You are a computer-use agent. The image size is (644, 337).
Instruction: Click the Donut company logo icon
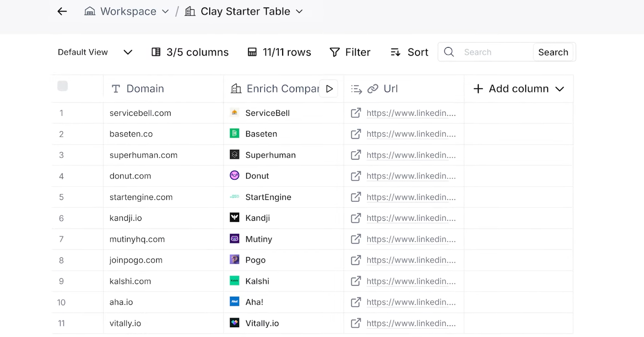point(234,175)
